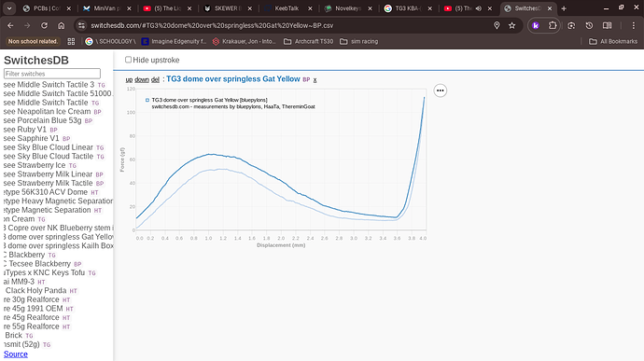Expand the All Bookmarks folder
Screen dimensions: 644x361
613,41
